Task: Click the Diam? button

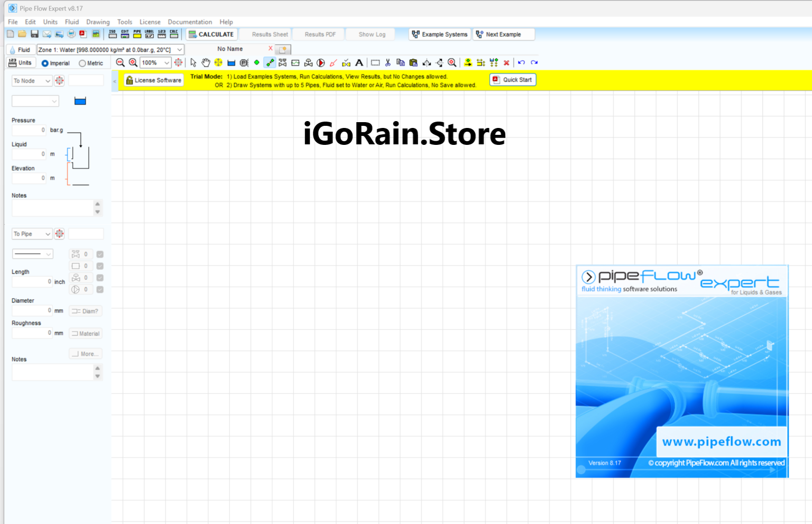Action: (x=85, y=311)
